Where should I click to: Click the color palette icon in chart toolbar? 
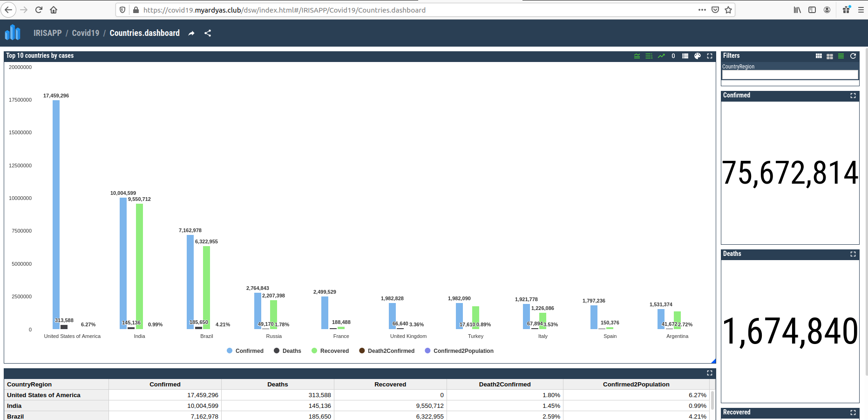pyautogui.click(x=697, y=56)
